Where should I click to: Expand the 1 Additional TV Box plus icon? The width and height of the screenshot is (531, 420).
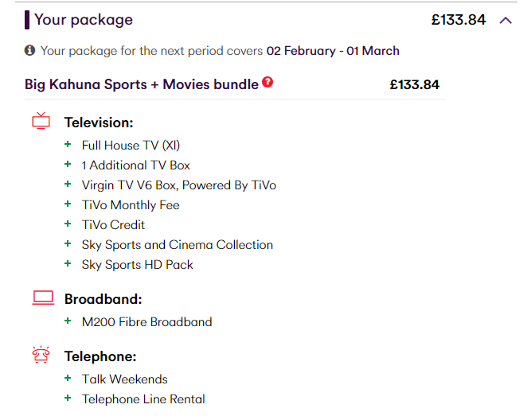click(68, 165)
